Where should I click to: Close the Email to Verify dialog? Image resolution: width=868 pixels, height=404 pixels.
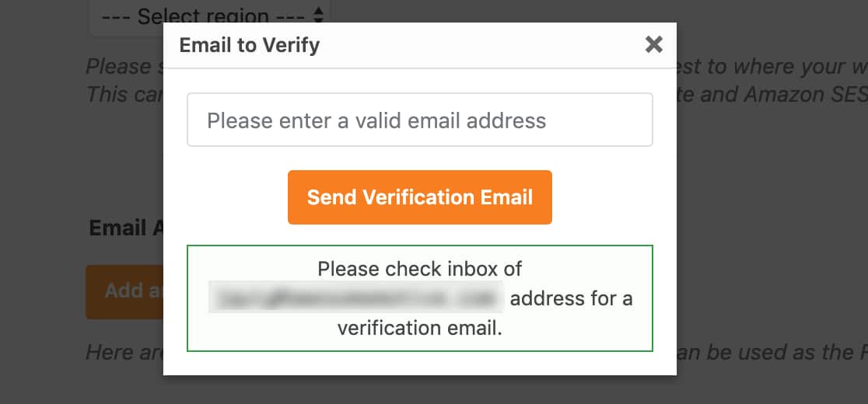654,44
